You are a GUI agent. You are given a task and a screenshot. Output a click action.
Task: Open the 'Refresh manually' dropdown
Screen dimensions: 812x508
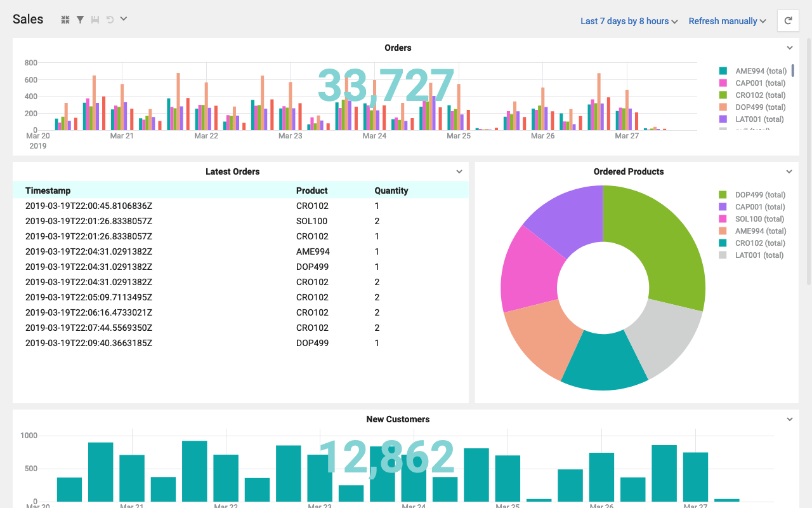(726, 21)
